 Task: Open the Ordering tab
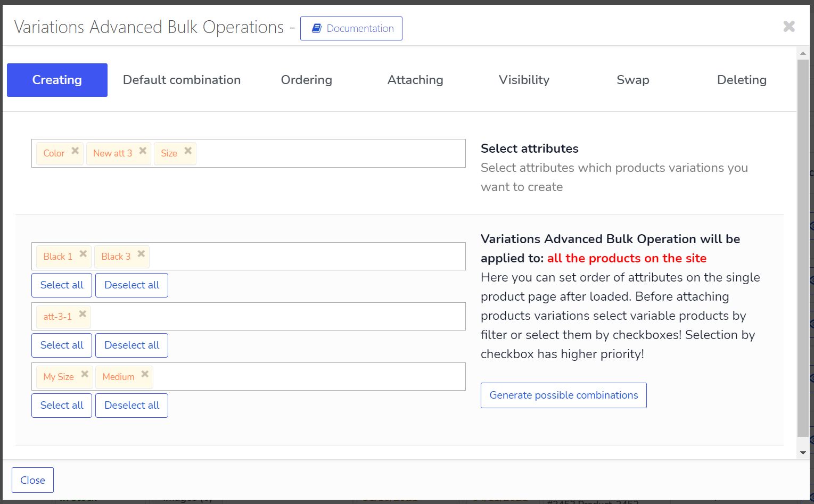pos(307,80)
